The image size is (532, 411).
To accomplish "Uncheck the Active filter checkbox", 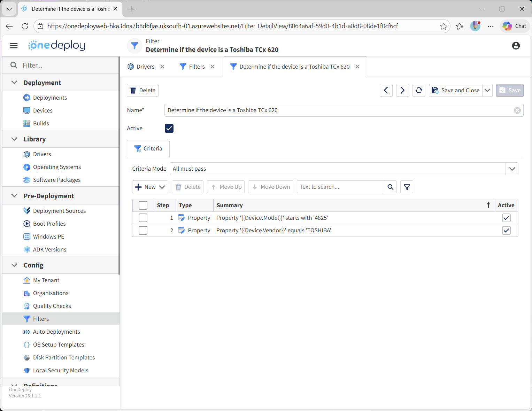I will [x=169, y=129].
